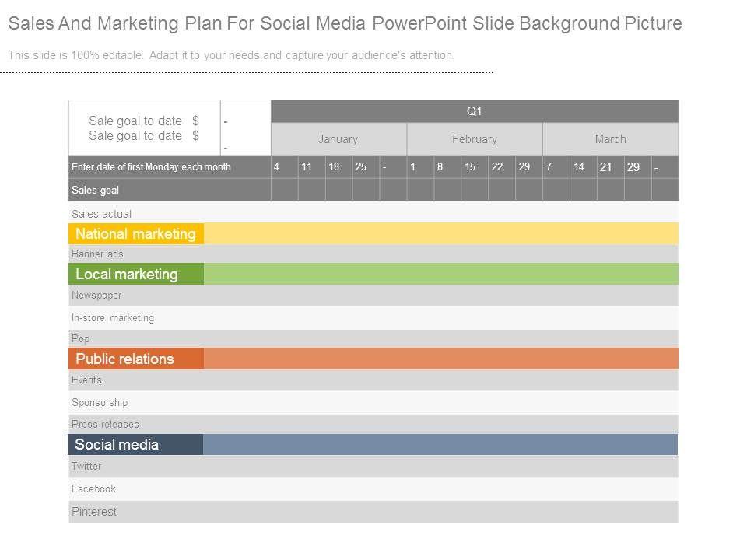This screenshot has height=560, width=747.
Task: Click the March month header
Action: point(610,139)
